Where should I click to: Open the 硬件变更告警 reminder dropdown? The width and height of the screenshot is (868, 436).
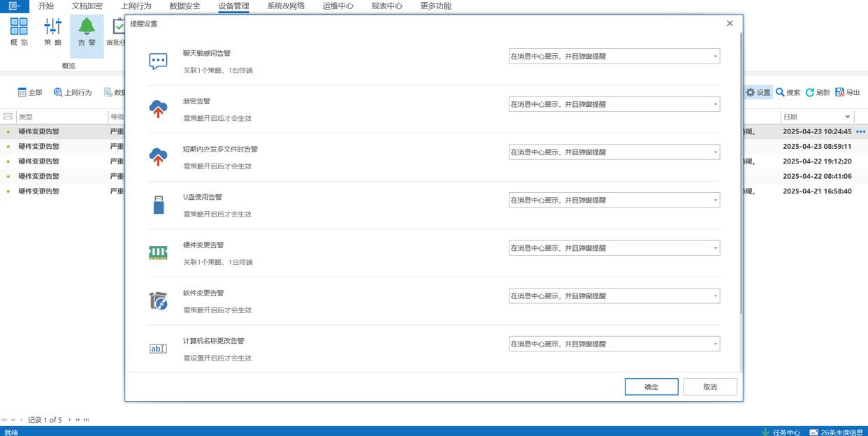pos(614,247)
